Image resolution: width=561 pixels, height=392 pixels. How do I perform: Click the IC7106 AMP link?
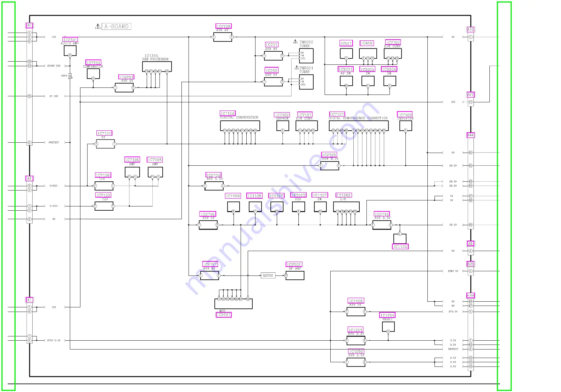(x=132, y=160)
